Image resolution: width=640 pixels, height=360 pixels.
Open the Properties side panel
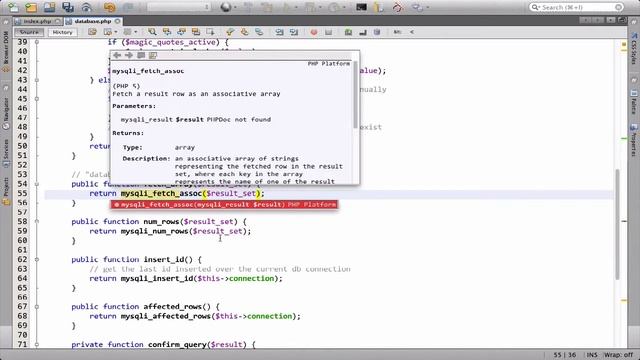[634, 140]
